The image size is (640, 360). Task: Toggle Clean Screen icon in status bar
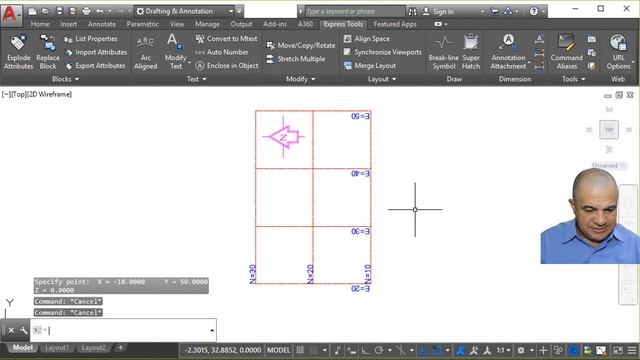pos(618,350)
